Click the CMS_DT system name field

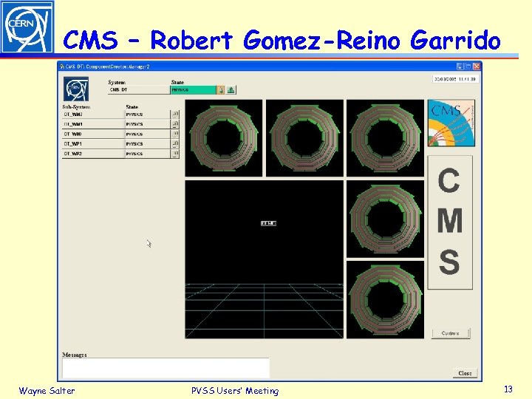coord(139,90)
